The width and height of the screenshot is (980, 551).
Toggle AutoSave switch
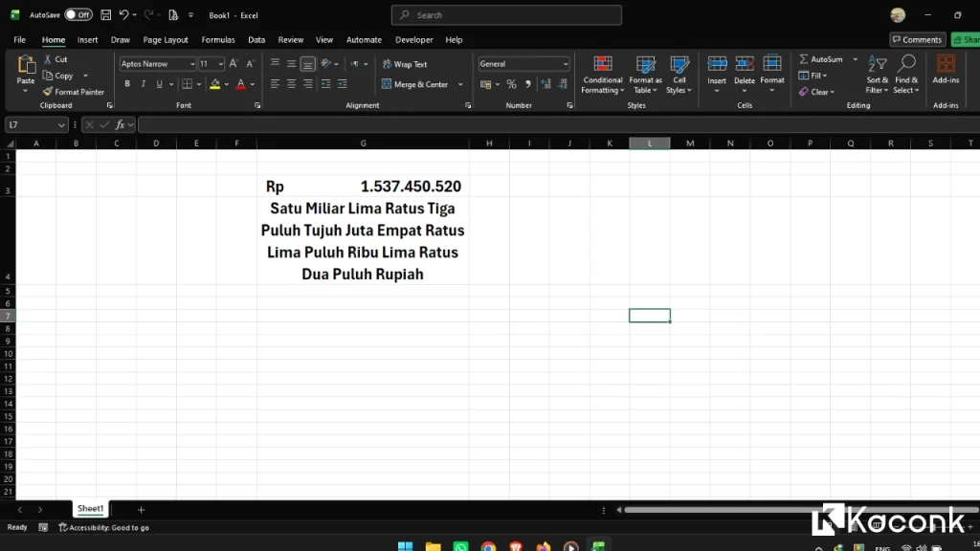78,15
